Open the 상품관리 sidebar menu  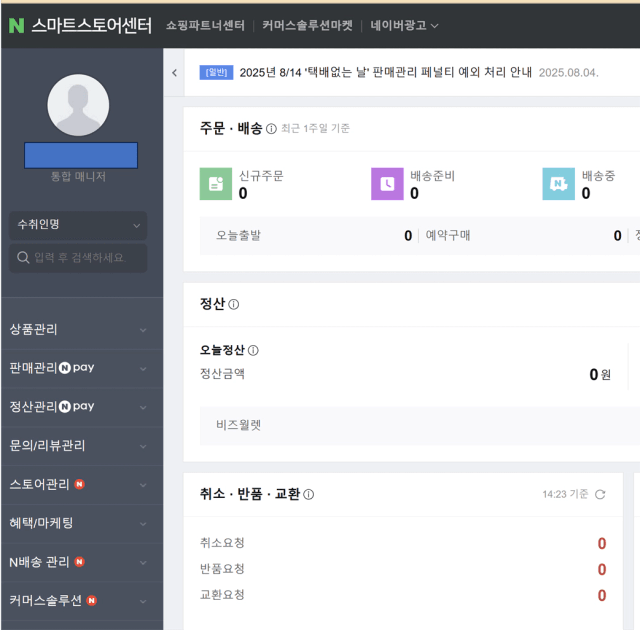[x=82, y=330]
